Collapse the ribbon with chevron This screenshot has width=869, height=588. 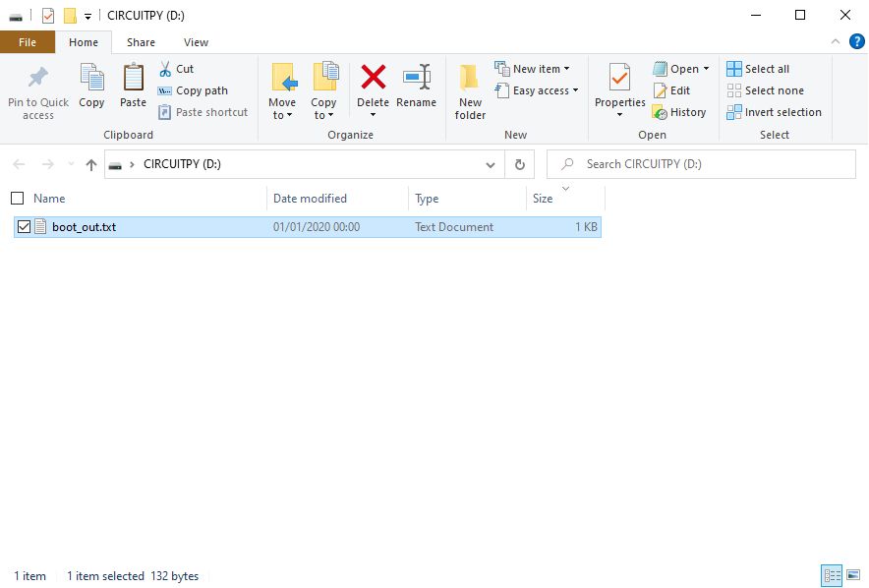click(836, 41)
